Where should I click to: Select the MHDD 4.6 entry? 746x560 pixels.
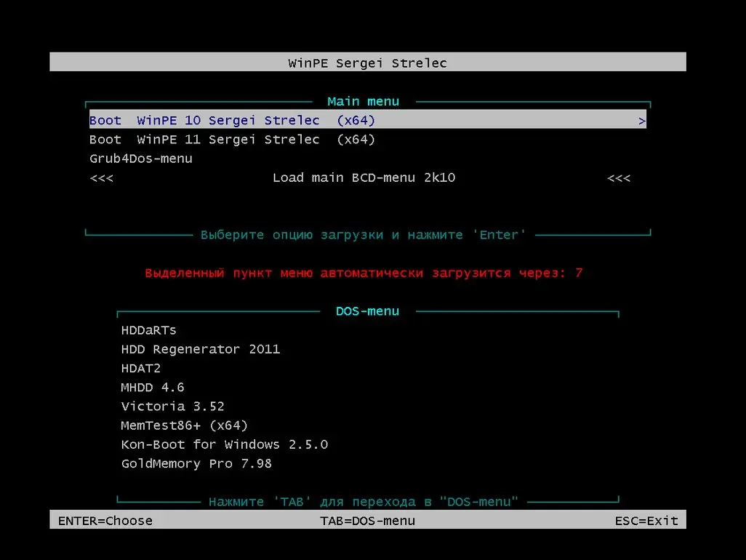pyautogui.click(x=152, y=388)
